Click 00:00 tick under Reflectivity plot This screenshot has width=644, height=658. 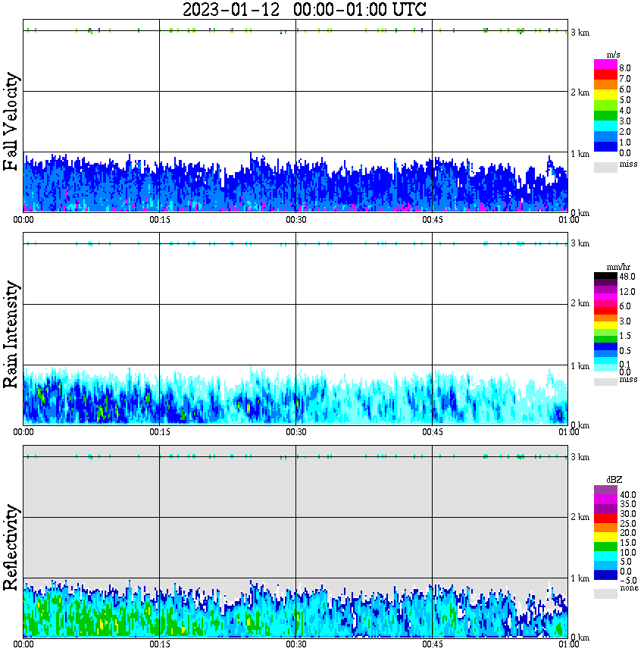point(23,644)
